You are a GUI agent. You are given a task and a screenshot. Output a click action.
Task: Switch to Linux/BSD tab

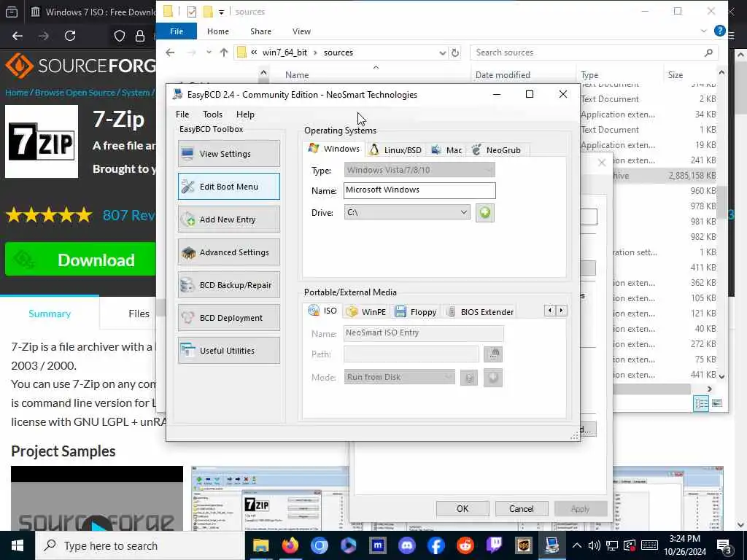click(396, 150)
